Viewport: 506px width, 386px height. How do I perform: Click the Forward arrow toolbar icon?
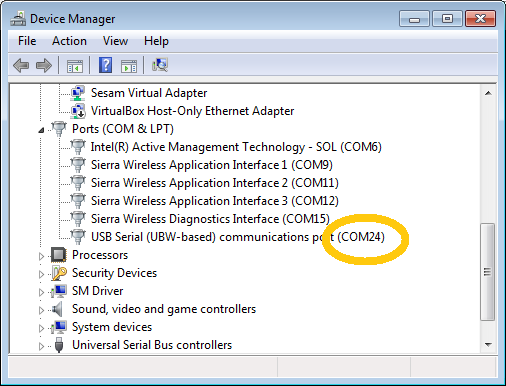click(x=44, y=65)
